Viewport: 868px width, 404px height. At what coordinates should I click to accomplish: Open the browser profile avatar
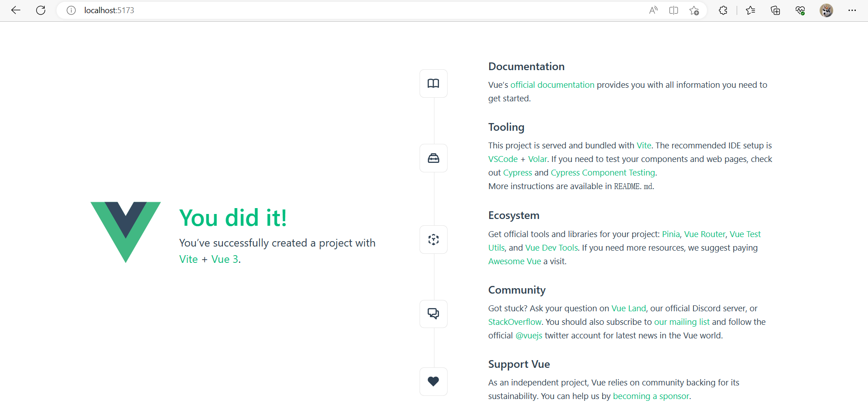pos(826,10)
